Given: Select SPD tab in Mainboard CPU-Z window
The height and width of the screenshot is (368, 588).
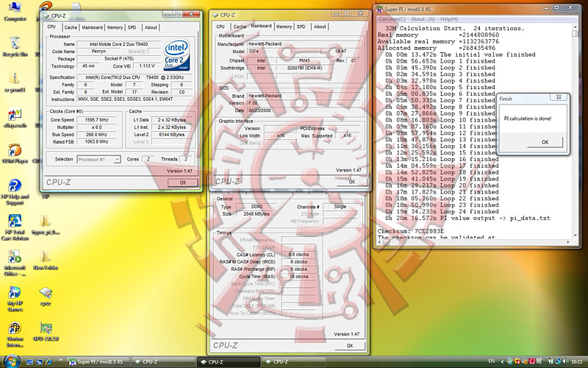Looking at the screenshot, I should tap(301, 26).
